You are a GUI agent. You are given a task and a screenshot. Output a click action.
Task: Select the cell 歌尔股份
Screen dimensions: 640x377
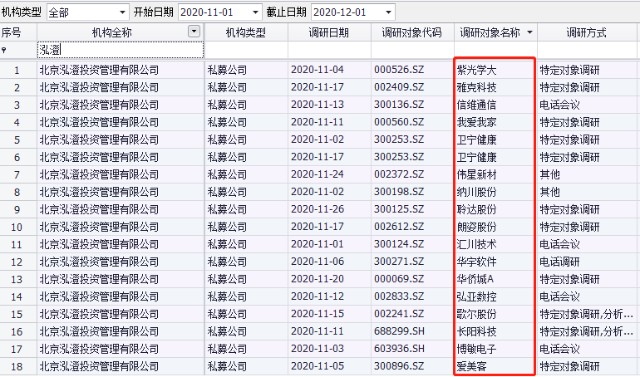[x=476, y=314]
